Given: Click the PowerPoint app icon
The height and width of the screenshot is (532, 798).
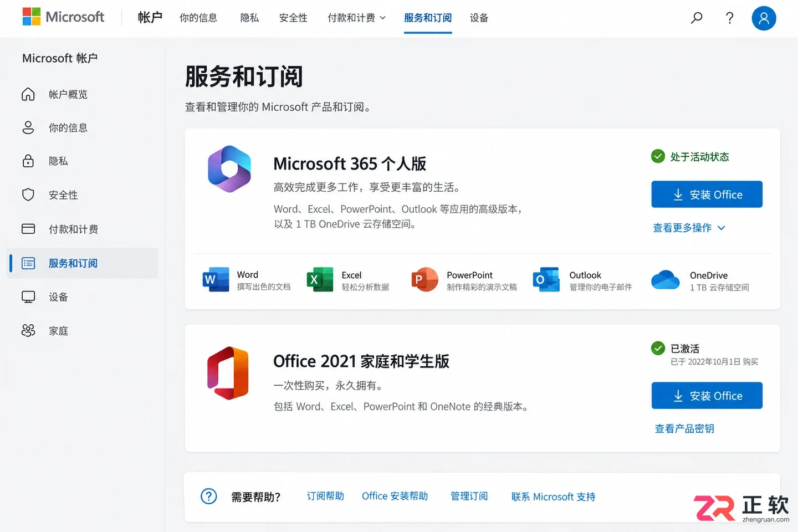Looking at the screenshot, I should tap(424, 279).
